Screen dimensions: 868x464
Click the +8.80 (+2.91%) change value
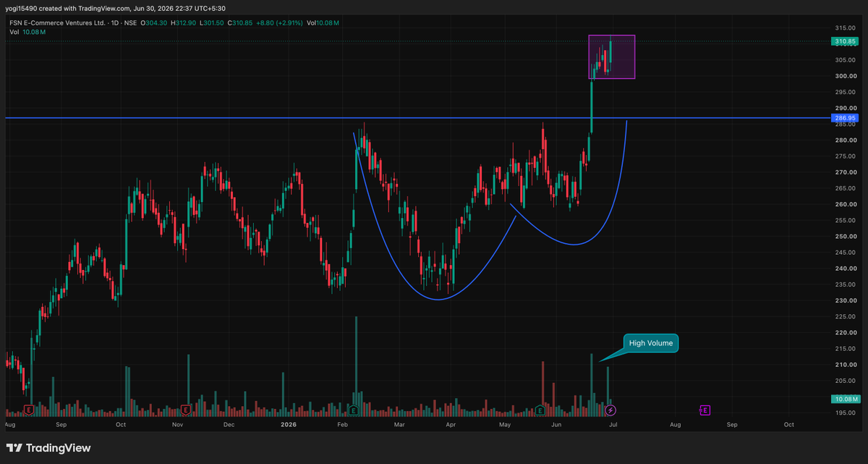[278, 23]
